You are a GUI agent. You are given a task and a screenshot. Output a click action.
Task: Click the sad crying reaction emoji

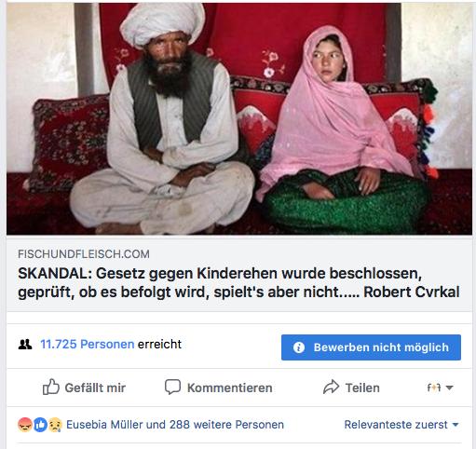[x=55, y=425]
